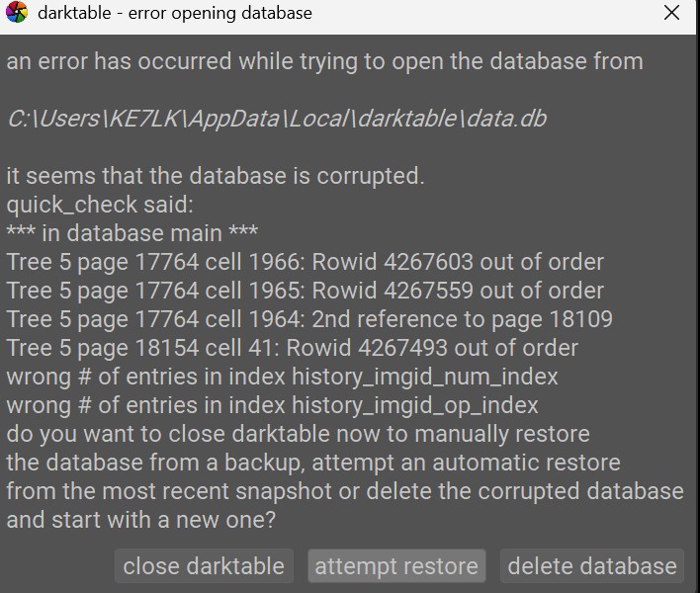Select the attempt restore button
Image resolution: width=700 pixels, height=593 pixels.
pos(396,565)
